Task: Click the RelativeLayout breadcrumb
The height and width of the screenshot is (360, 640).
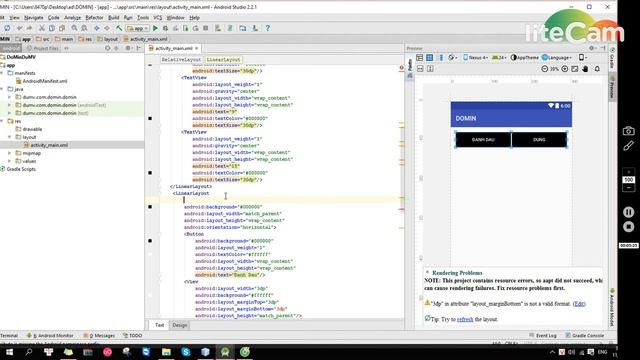Action: click(181, 60)
